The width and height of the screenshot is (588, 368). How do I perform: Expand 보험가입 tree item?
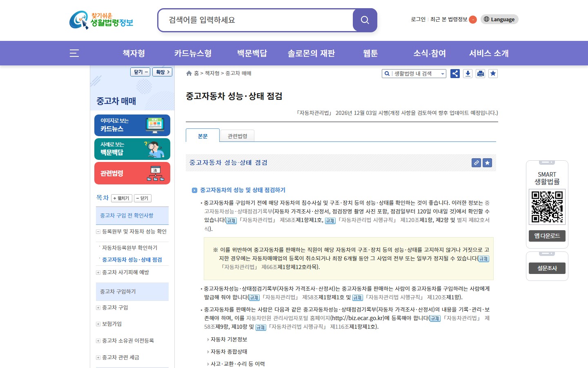[98, 324]
